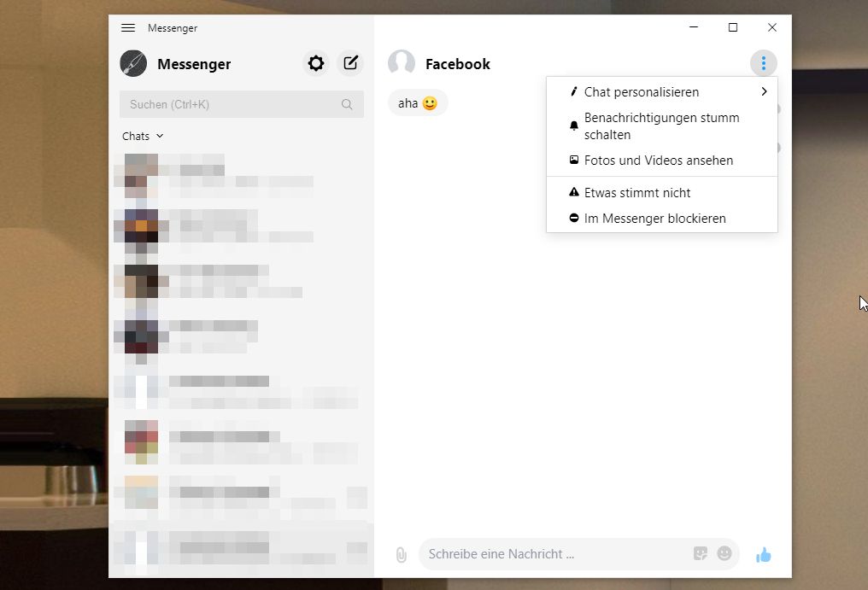Attach a file with the paperclip icon
868x590 pixels.
pos(402,555)
